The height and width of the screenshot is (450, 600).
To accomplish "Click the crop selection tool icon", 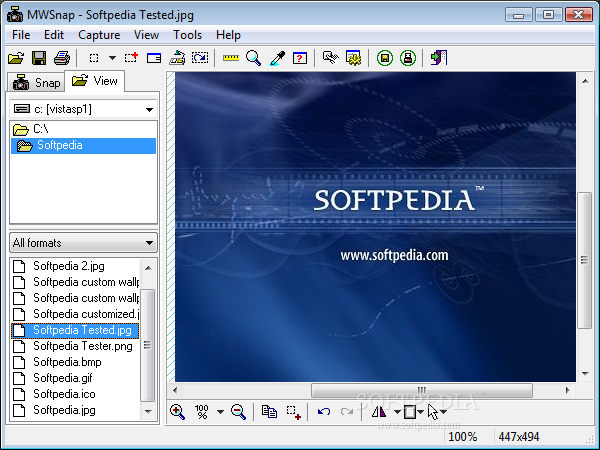I will [293, 412].
